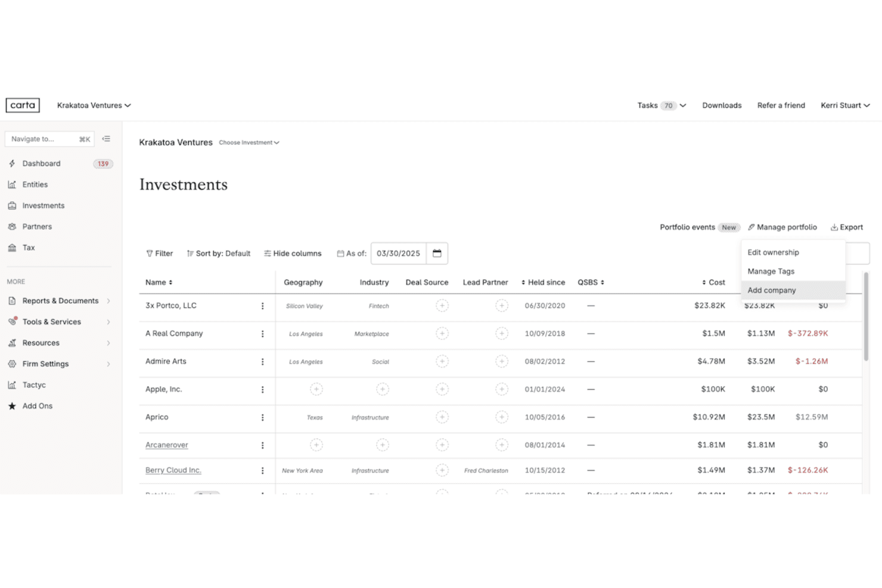Add Geography for Apple, Inc. row
Viewport: 882px width, 588px height.
click(x=316, y=389)
